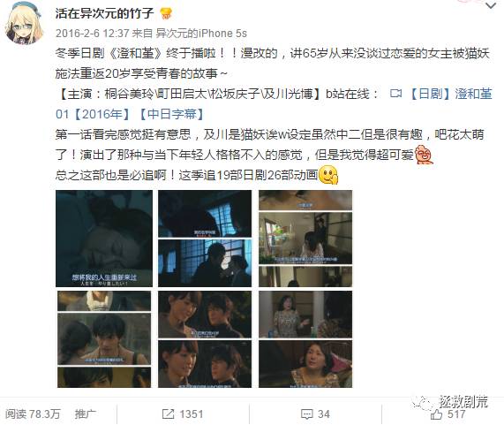Click the gold crown membership badge
The width and height of the screenshot is (504, 425).
point(166,13)
